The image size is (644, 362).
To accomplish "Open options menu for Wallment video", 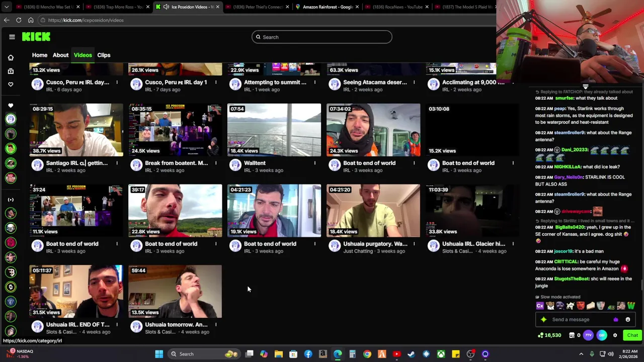I will click(x=315, y=163).
